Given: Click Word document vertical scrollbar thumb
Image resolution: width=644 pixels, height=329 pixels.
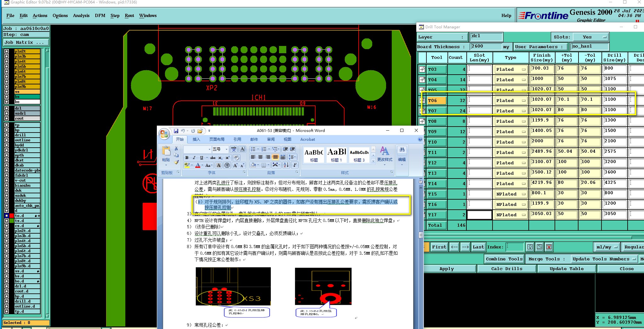Looking at the screenshot, I should click(x=420, y=235).
